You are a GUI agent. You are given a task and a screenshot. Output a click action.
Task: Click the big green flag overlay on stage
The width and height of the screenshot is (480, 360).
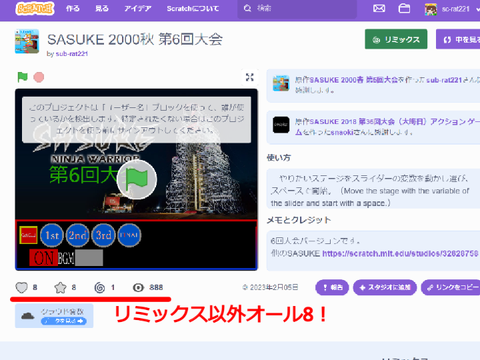(x=137, y=179)
